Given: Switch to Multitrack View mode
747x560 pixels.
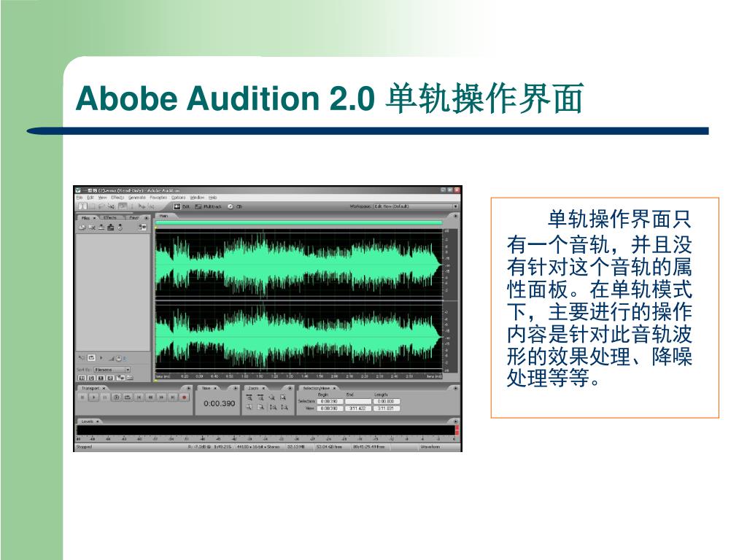Looking at the screenshot, I should [x=209, y=206].
